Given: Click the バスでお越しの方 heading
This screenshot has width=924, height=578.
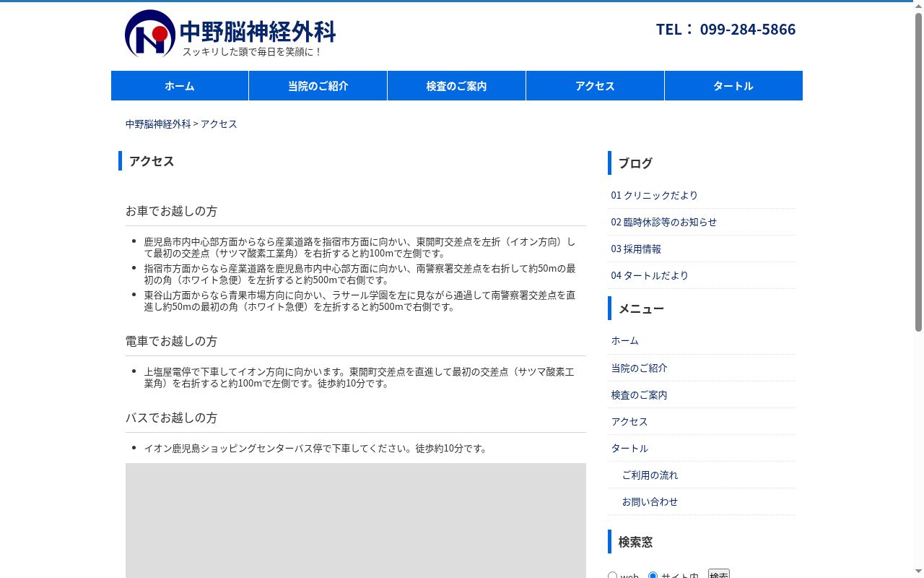Looking at the screenshot, I should coord(171,418).
